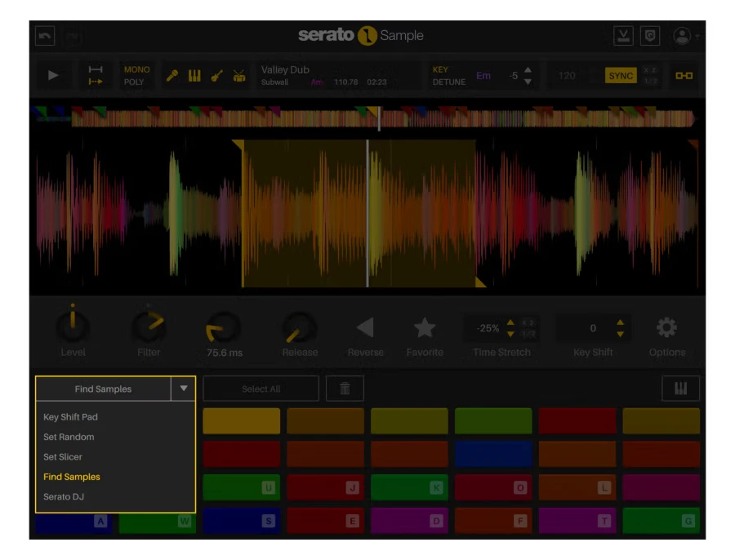
Task: Click the Filter knob
Action: (x=148, y=327)
